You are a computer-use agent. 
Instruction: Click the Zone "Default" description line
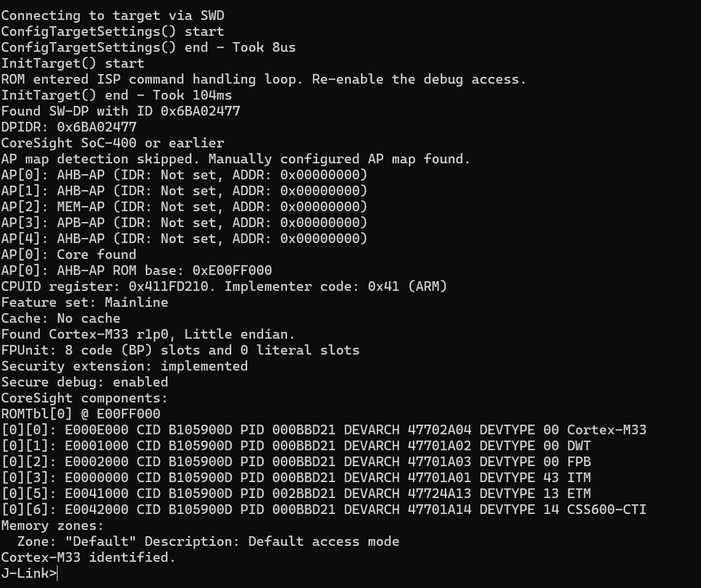coord(208,541)
